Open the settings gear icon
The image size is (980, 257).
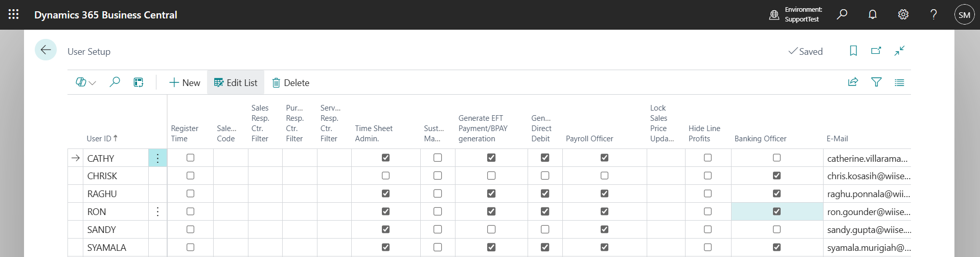[903, 14]
